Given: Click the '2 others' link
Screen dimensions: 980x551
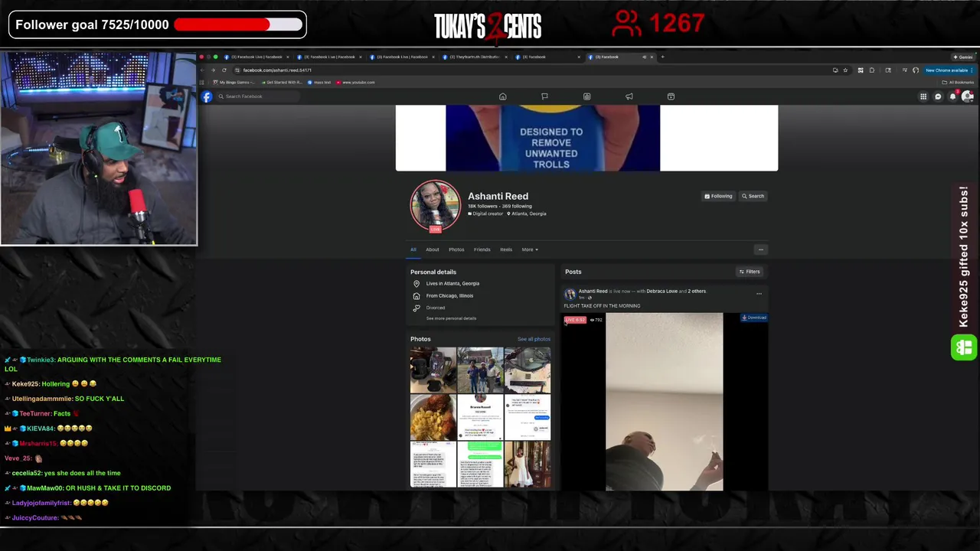Looking at the screenshot, I should pyautogui.click(x=697, y=291).
